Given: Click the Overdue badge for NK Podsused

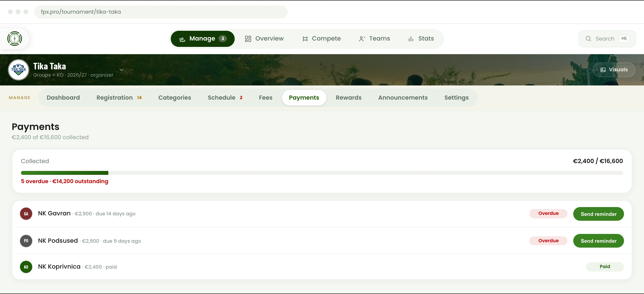Looking at the screenshot, I should (548, 241).
